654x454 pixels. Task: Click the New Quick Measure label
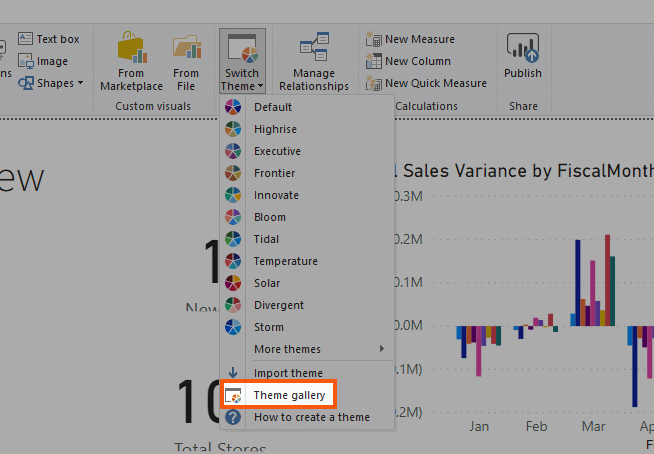(436, 83)
